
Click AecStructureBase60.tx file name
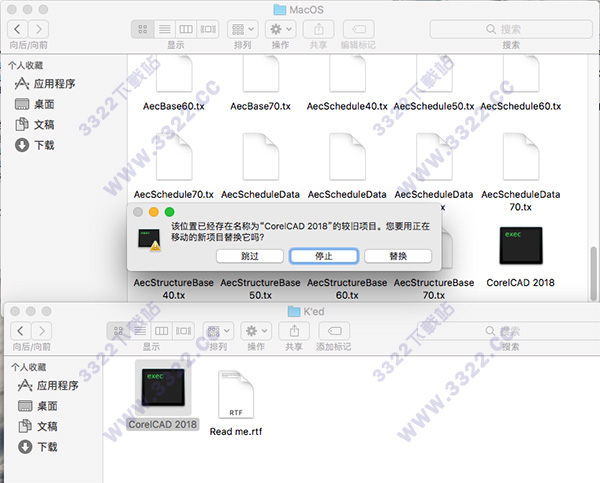click(347, 289)
